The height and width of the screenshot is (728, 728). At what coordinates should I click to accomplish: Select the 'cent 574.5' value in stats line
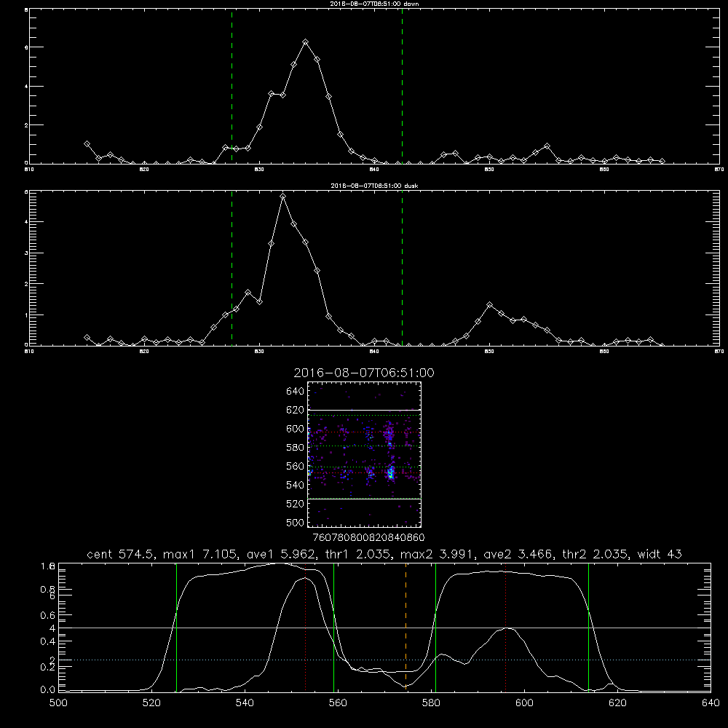[x=119, y=554]
